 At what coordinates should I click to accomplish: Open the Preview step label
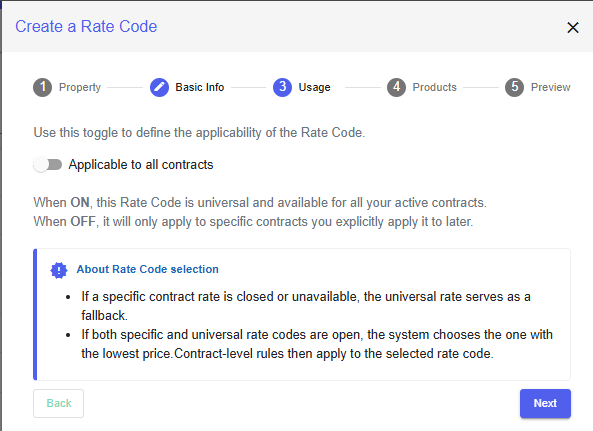(x=550, y=87)
